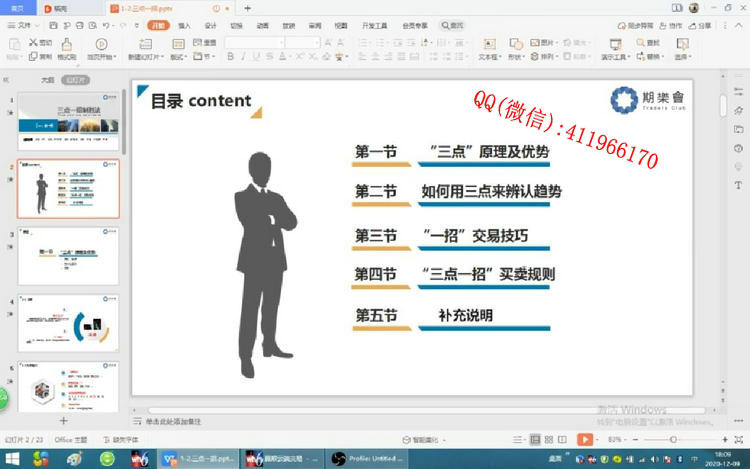
Task: Select slide sorter view in status bar
Action: point(549,439)
